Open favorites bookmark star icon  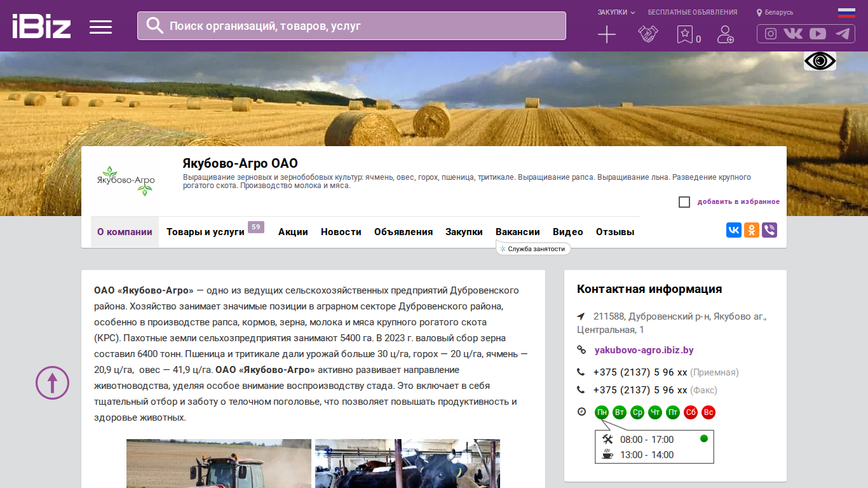click(x=685, y=34)
